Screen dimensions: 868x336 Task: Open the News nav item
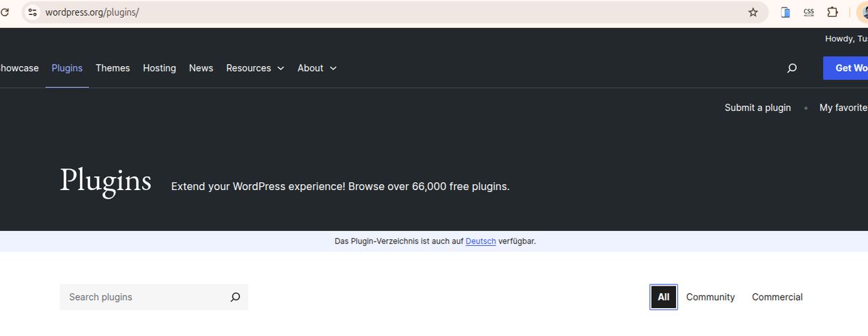pyautogui.click(x=201, y=68)
